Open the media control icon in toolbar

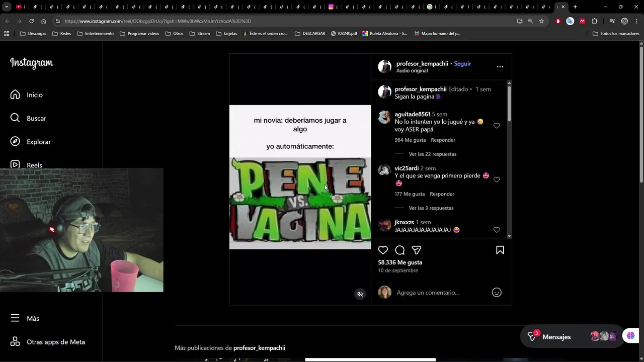coord(612,21)
